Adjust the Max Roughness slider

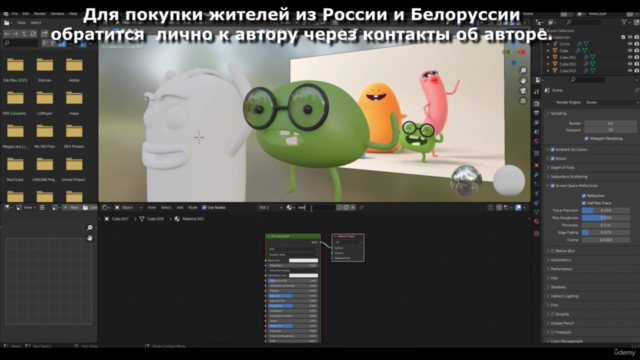tap(606, 218)
